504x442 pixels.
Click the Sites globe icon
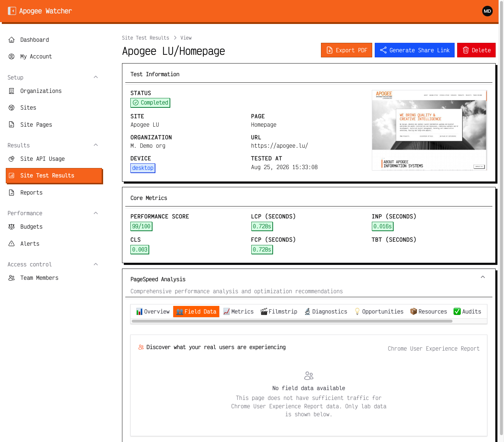coord(12,107)
